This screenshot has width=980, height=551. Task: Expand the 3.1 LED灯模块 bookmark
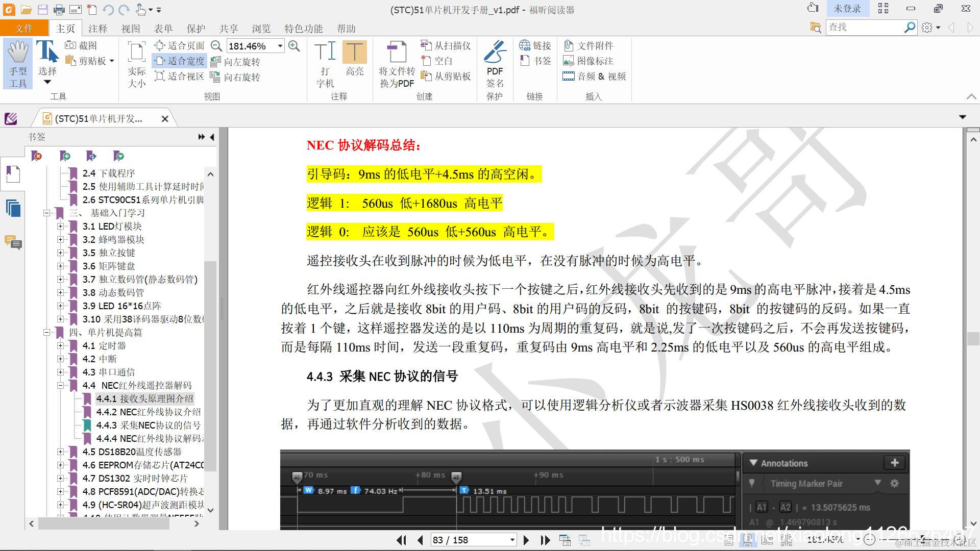pyautogui.click(x=60, y=226)
